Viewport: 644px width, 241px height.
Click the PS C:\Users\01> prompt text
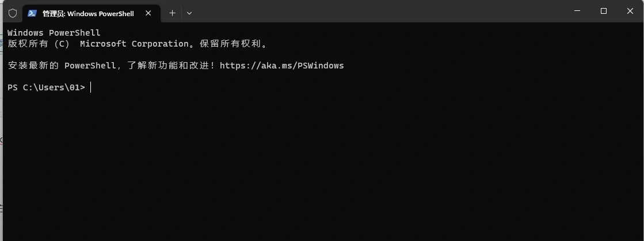tap(47, 87)
